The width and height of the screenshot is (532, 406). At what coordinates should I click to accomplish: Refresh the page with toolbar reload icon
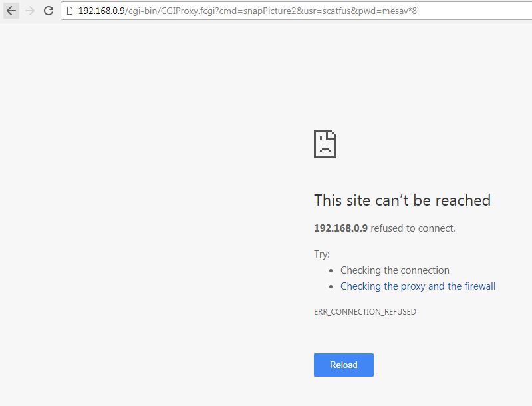(x=49, y=11)
